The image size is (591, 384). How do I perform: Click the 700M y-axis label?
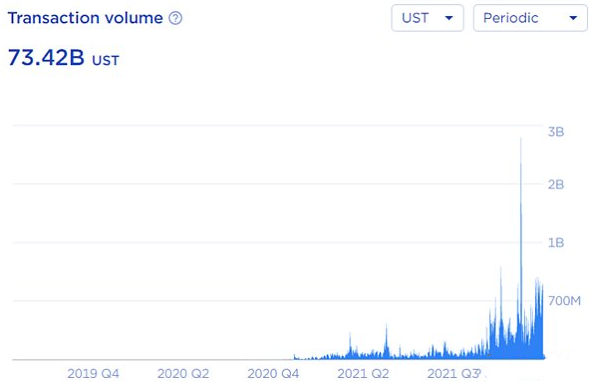(564, 301)
